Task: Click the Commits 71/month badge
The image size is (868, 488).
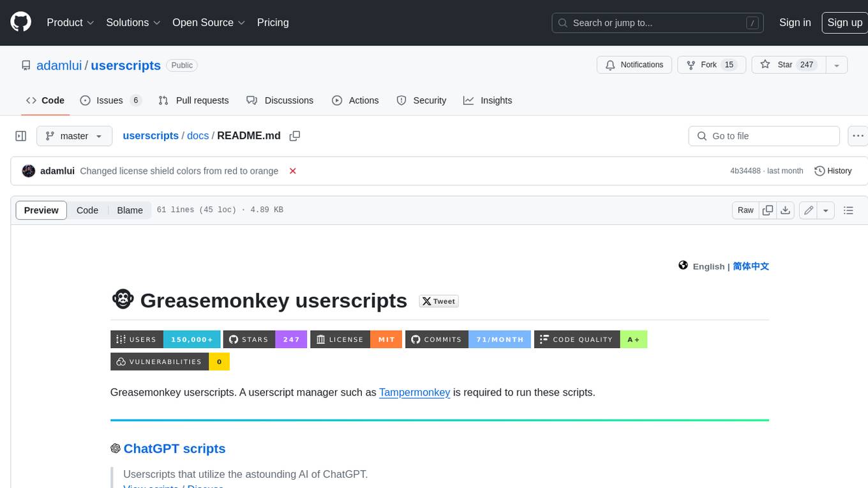Action: 468,339
